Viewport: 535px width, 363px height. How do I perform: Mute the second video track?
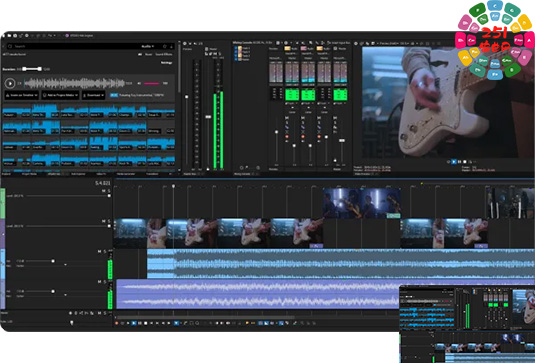[x=104, y=221]
